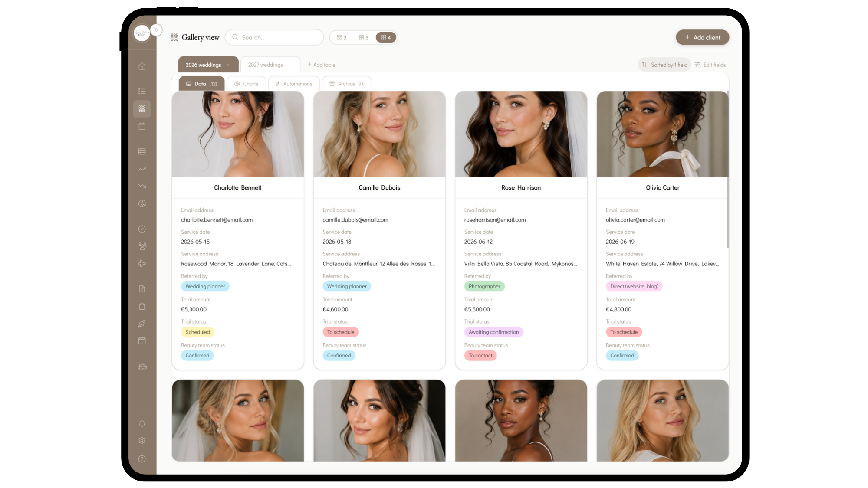Click Rose Harrison's Awaiting confirmation tag
Viewport: 868px width, 488px height.
click(x=493, y=332)
